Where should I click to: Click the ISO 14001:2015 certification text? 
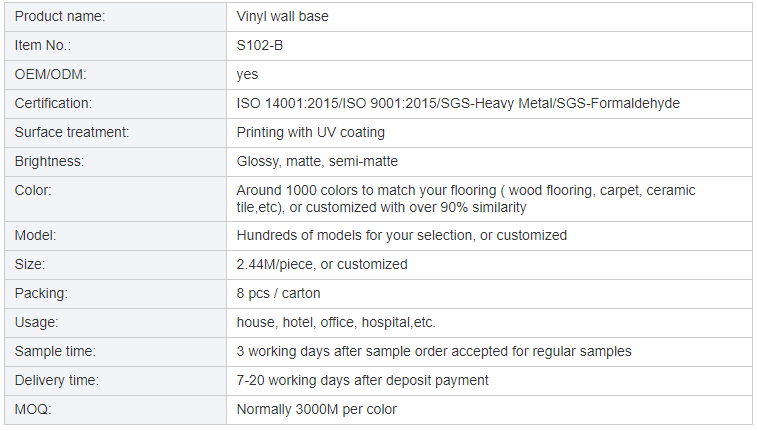(x=283, y=103)
